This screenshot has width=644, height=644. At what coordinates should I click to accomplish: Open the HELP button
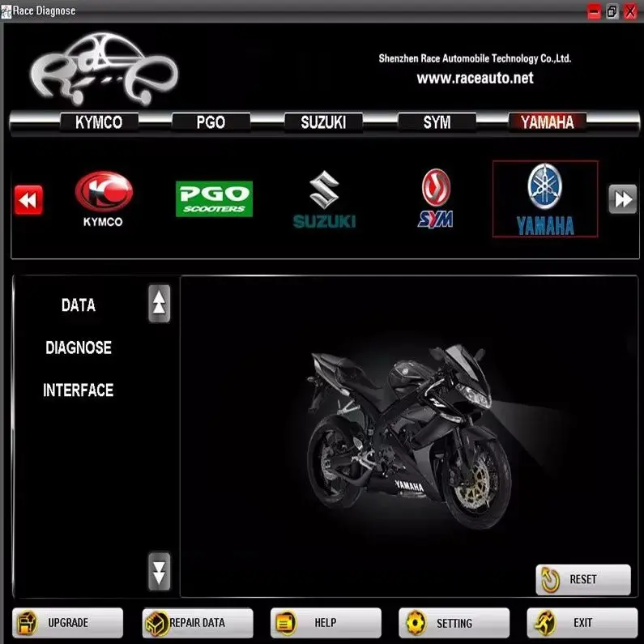click(326, 623)
